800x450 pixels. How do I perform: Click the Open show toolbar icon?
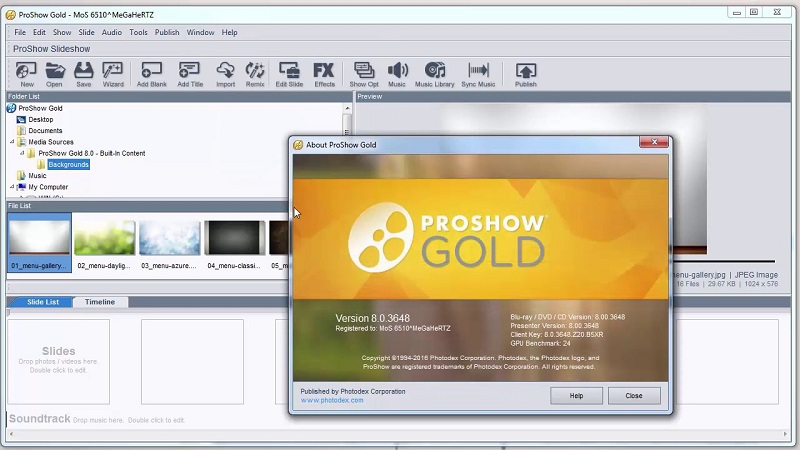(x=54, y=74)
